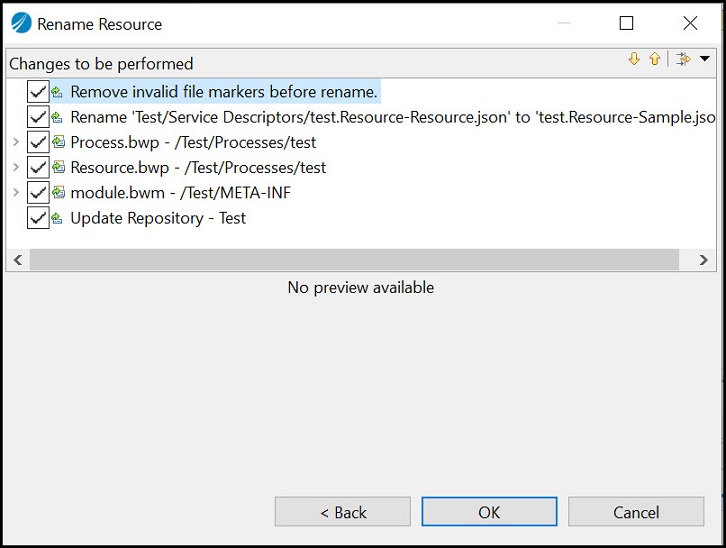726x548 pixels.
Task: Toggle the module.bwm checkbox
Action: pos(38,193)
